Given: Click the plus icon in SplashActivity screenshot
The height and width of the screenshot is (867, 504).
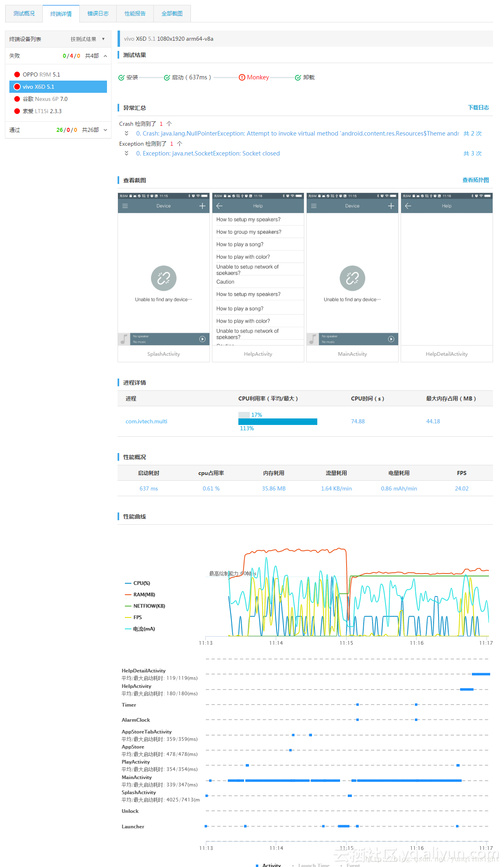Looking at the screenshot, I should tap(202, 206).
